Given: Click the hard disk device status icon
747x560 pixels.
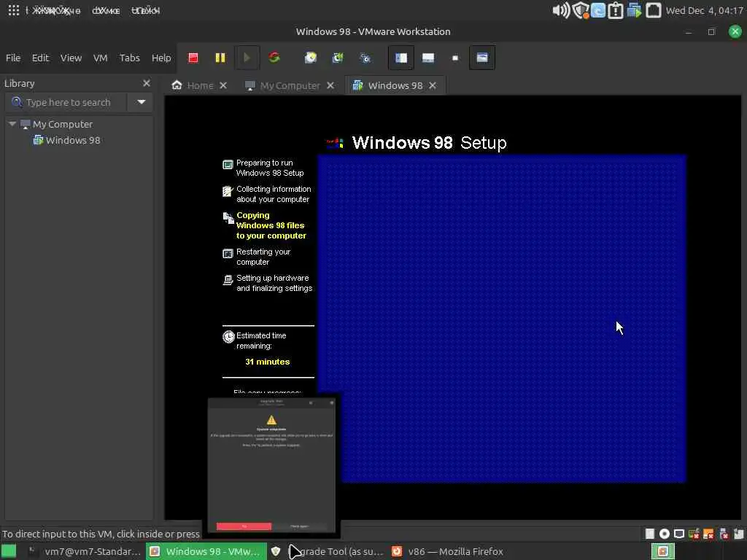Looking at the screenshot, I should [x=650, y=534].
